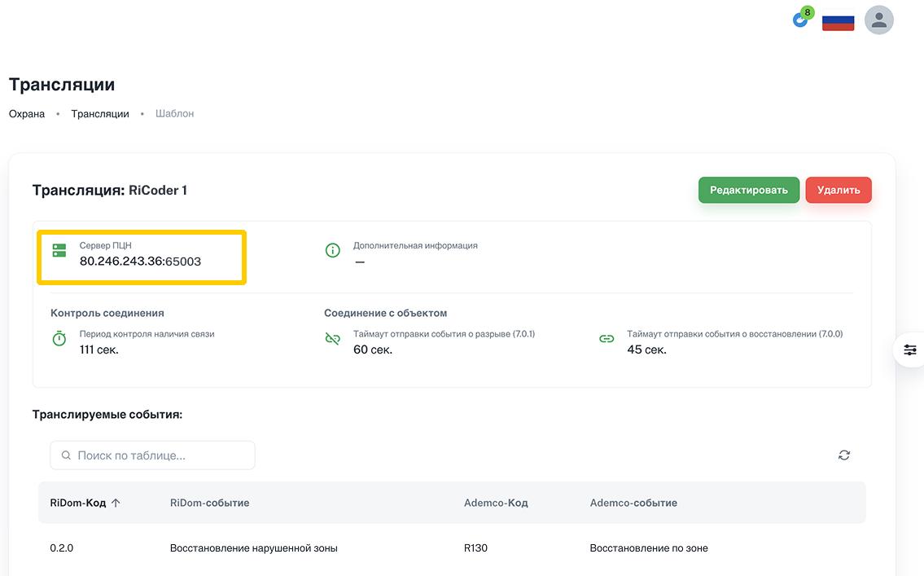924x576 pixels.
Task: Click the Трансляция: RiCoder 1 heading
Action: (110, 191)
